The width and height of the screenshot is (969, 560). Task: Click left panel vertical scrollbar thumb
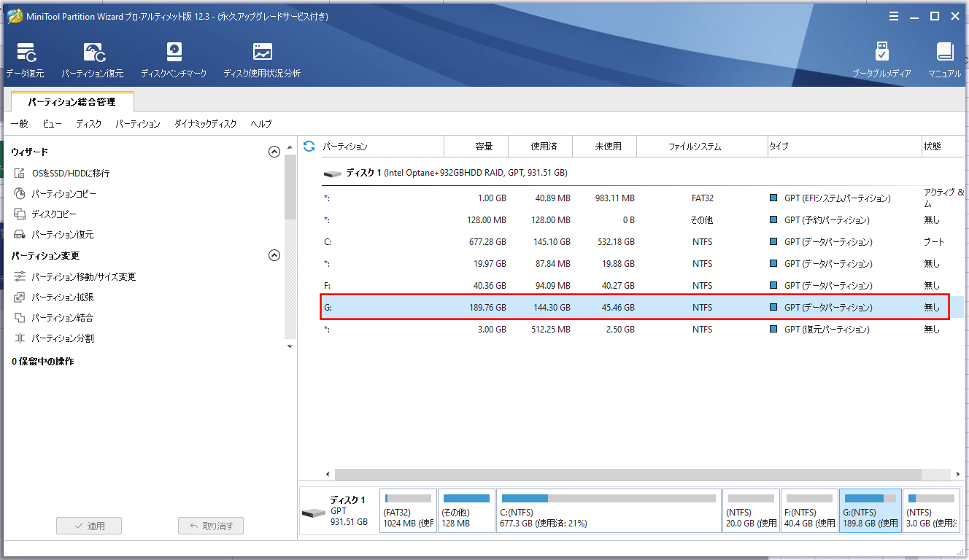[290, 187]
